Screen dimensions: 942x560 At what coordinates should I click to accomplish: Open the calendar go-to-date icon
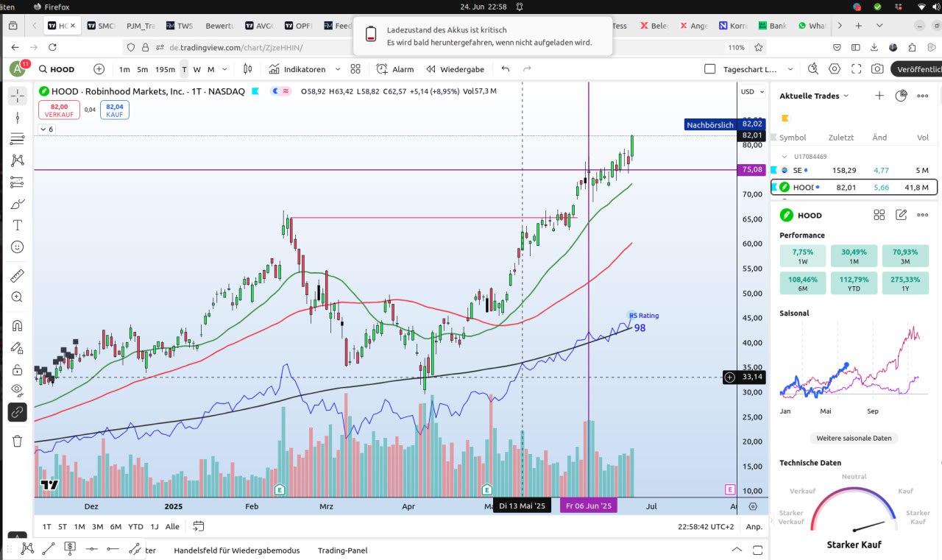pos(199,526)
